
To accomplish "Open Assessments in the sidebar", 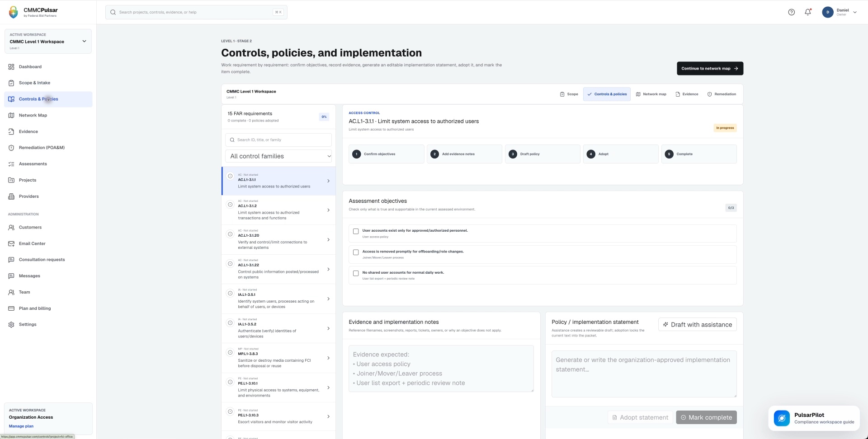I will click(48, 164).
